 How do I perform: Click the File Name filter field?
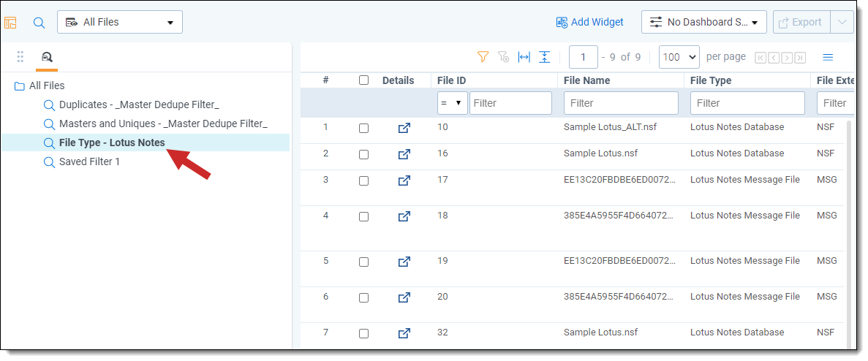[x=621, y=103]
